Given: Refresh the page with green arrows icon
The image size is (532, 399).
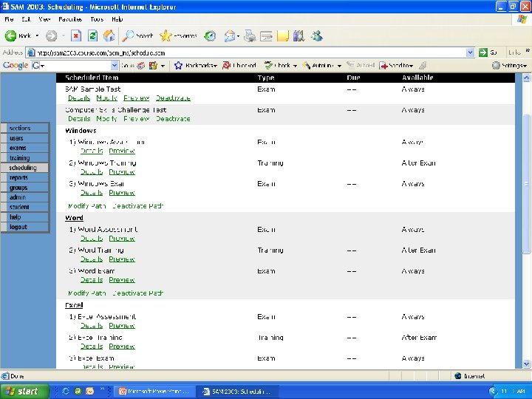Looking at the screenshot, I should pos(92,35).
